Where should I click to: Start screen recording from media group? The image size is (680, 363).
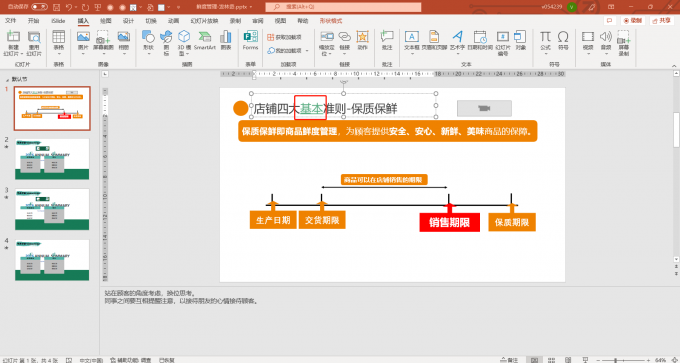tap(623, 43)
